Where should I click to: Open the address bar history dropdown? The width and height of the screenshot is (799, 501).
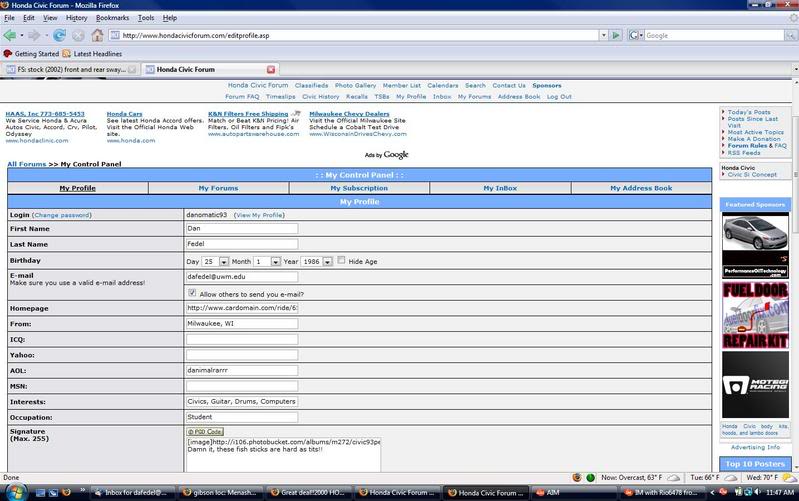click(x=604, y=35)
